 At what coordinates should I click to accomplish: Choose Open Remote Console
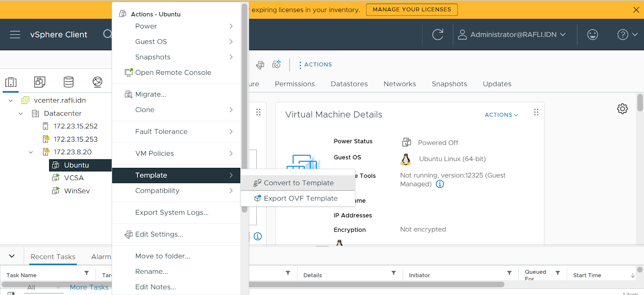pos(176,72)
